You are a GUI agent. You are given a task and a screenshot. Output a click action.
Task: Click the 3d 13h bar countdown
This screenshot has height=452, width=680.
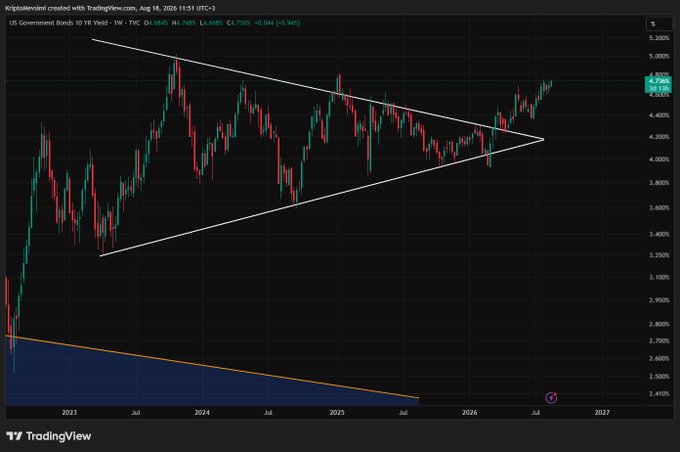pos(659,88)
